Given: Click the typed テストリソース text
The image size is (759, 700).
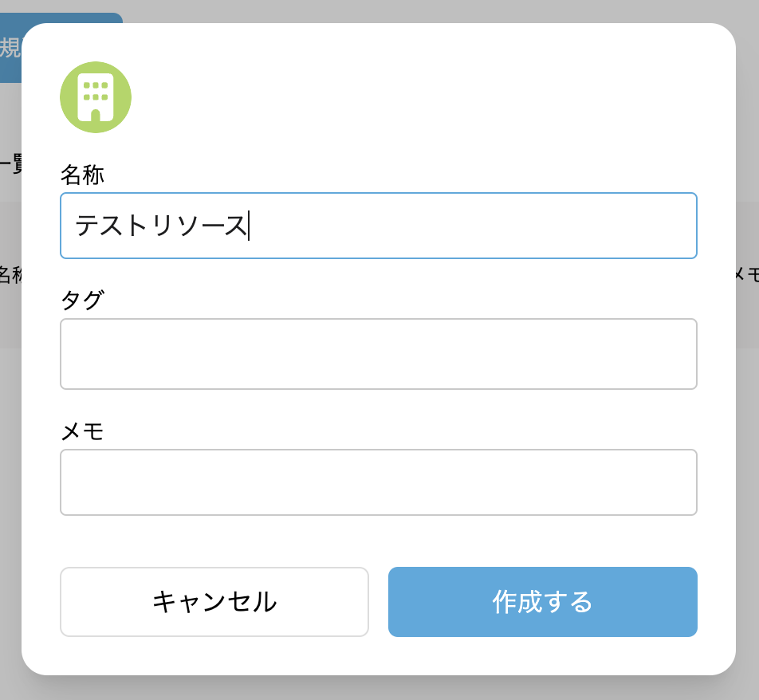Looking at the screenshot, I should (x=161, y=226).
